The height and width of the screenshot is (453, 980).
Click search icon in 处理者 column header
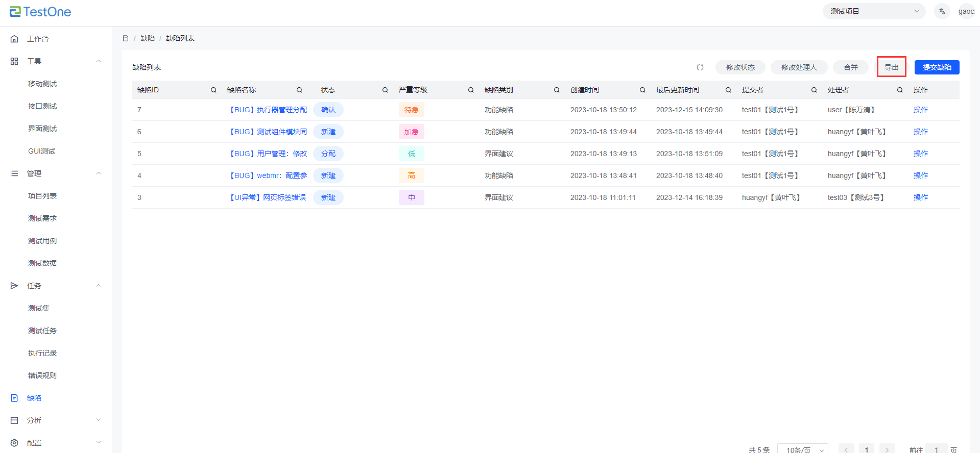[x=900, y=90]
